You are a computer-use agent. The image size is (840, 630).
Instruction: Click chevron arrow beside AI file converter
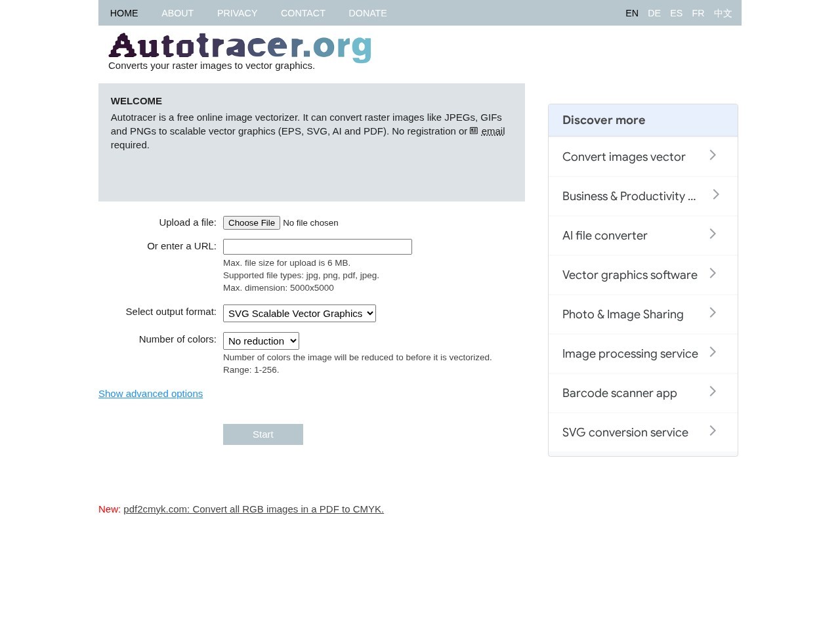[713, 234]
